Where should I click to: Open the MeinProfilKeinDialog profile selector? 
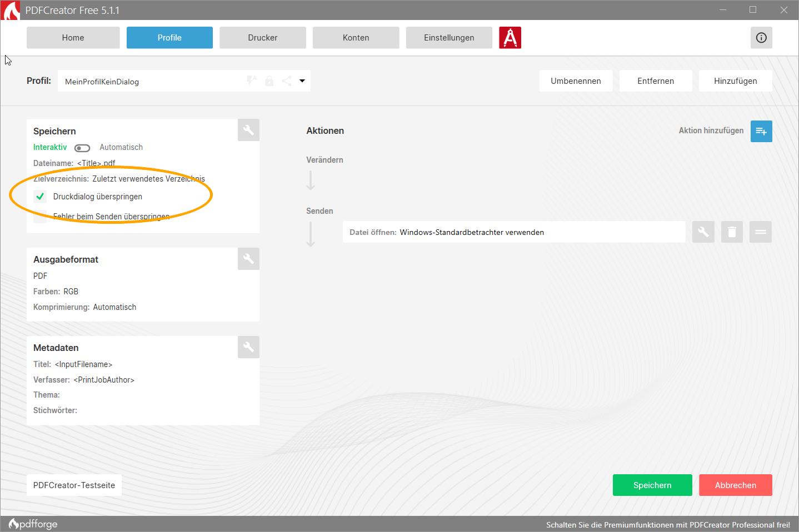point(184,81)
